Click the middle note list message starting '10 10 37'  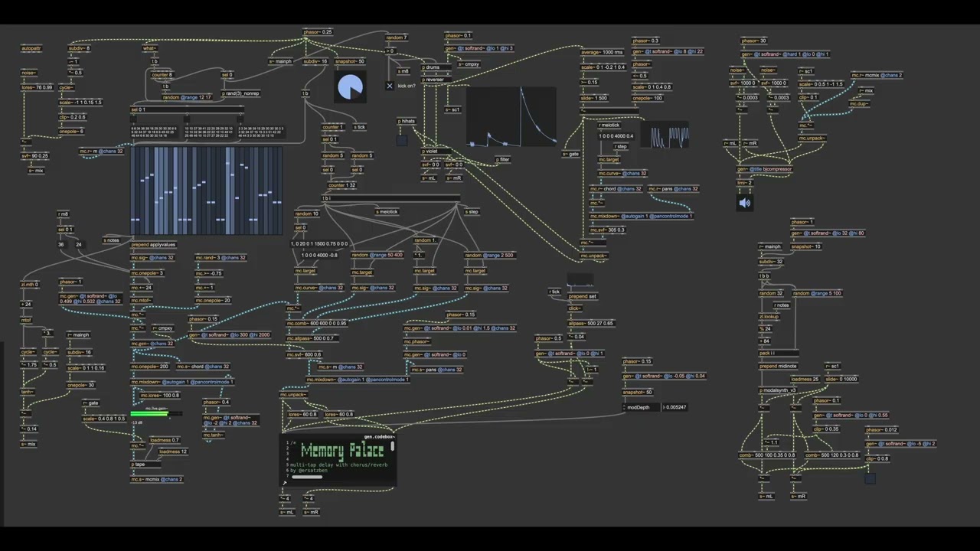pos(210,132)
